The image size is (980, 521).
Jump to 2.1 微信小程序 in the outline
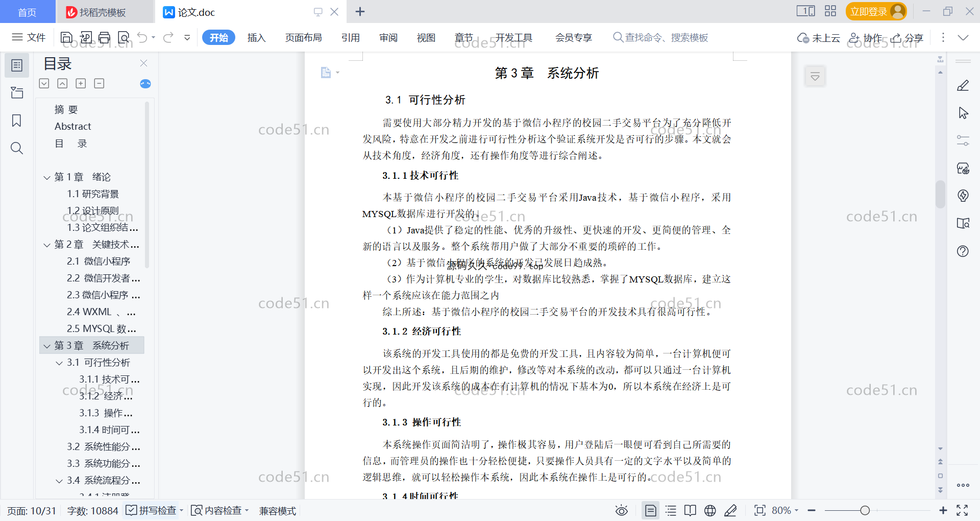(99, 262)
